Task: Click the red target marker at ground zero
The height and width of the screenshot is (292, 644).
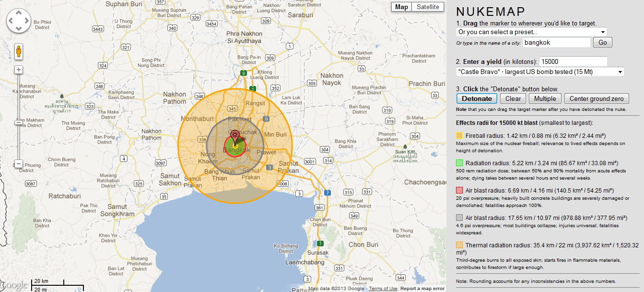Action: tap(234, 136)
